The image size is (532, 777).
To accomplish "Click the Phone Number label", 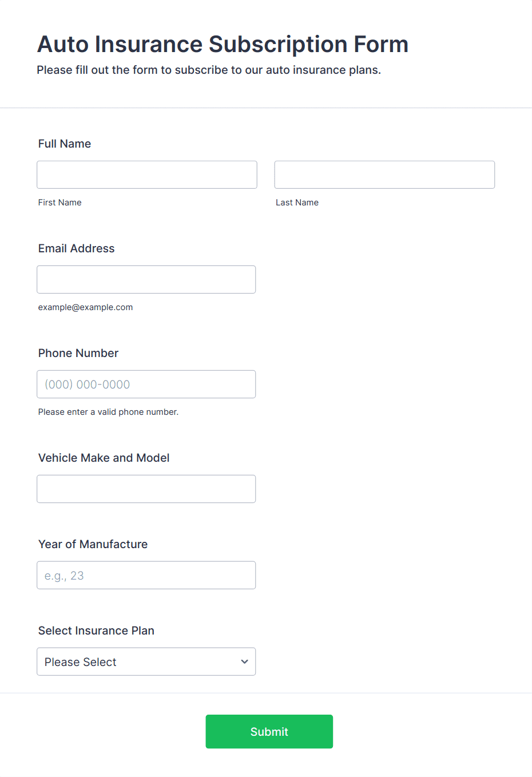I will [78, 353].
